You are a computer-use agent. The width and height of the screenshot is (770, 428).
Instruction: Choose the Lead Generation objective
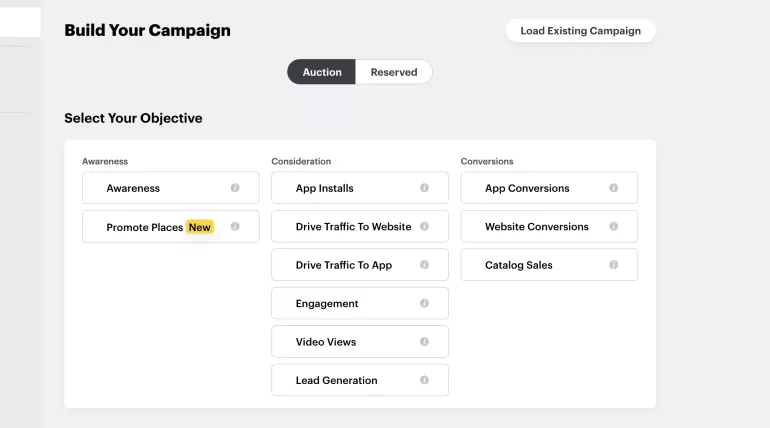click(x=359, y=380)
